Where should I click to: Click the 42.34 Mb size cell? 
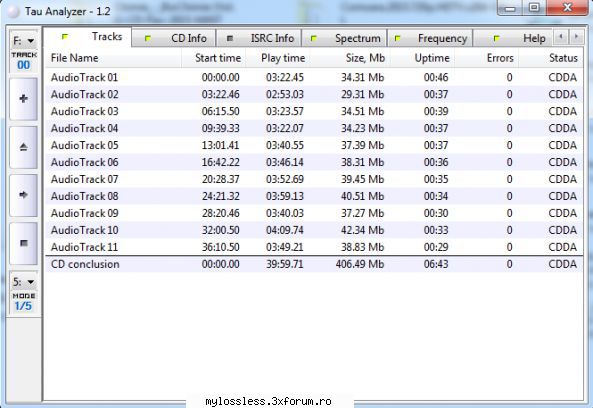pyautogui.click(x=362, y=230)
